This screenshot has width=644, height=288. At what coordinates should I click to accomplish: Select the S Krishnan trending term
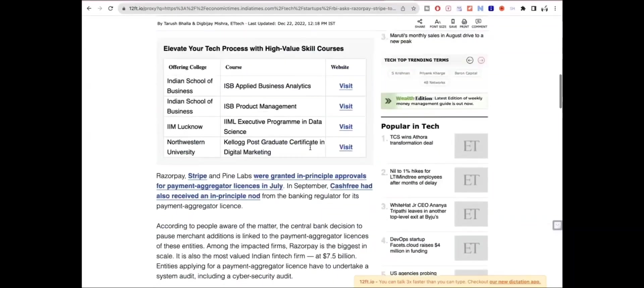click(x=400, y=73)
